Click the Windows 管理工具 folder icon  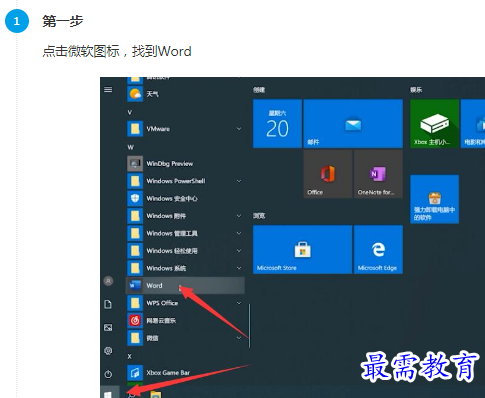135,233
